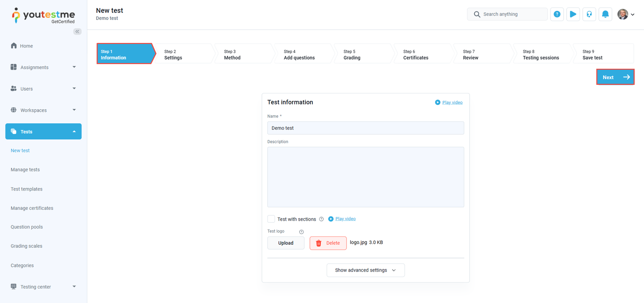This screenshot has height=303, width=644.
Task: Open Manage tests in sidebar
Action: 25,170
